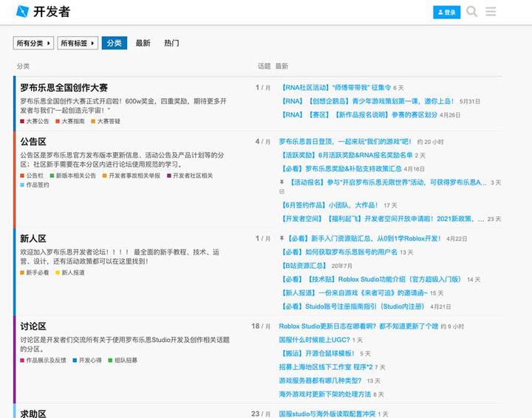Open topic 【B站资源汇总】
This screenshot has width=532, height=418.
(303, 266)
